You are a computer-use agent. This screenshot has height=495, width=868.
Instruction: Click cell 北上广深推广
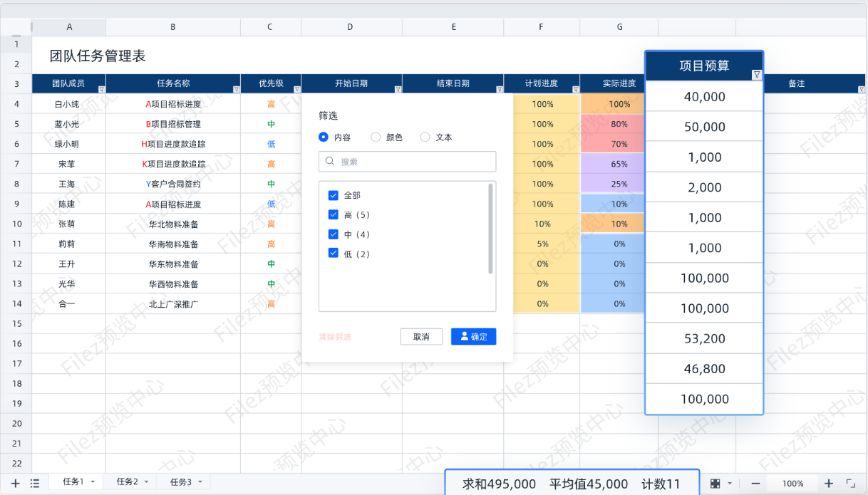pyautogui.click(x=173, y=303)
